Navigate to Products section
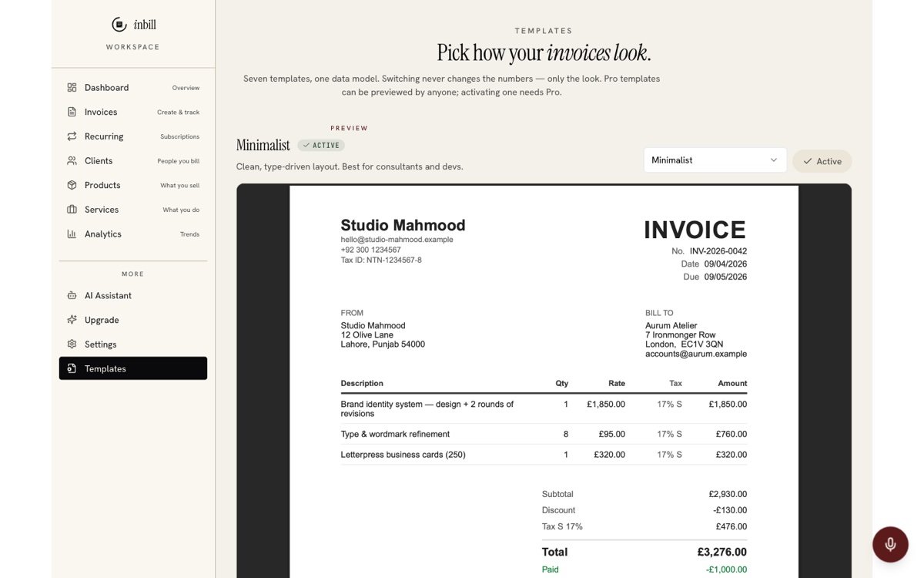The image size is (924, 578). tap(133, 185)
